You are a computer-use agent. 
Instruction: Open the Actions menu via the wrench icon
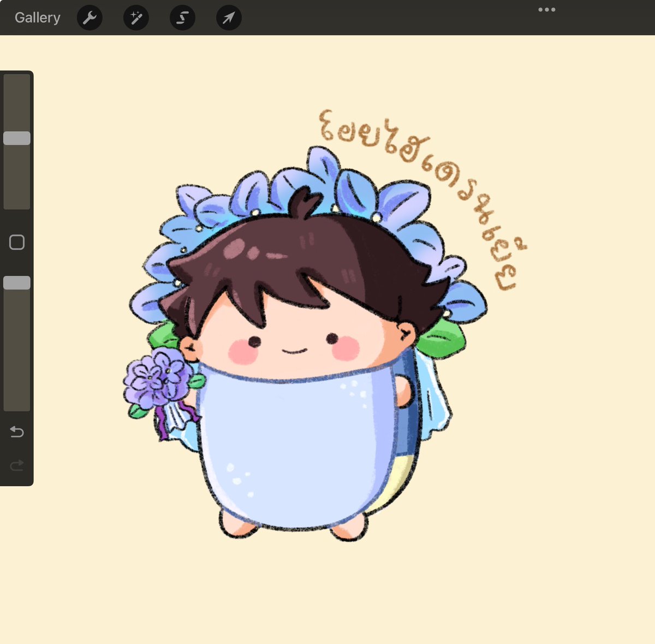(90, 17)
